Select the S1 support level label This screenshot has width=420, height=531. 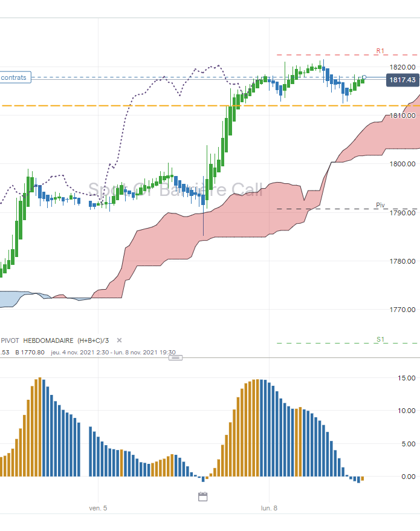[x=380, y=339]
